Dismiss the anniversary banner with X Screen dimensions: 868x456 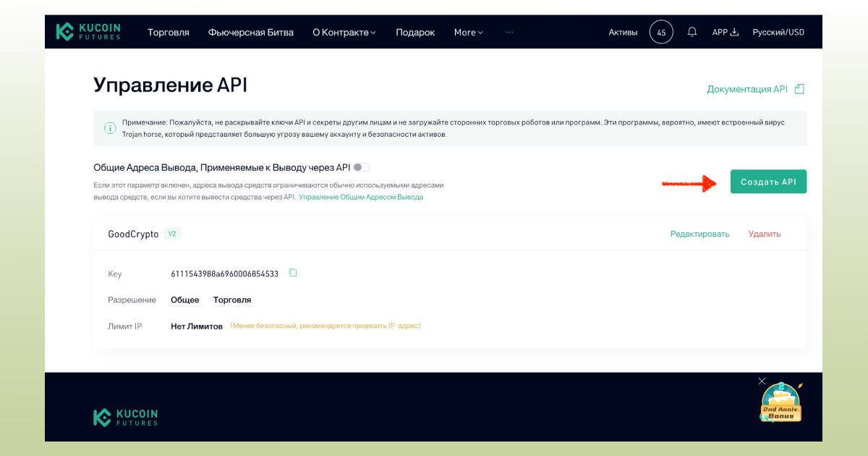click(762, 381)
